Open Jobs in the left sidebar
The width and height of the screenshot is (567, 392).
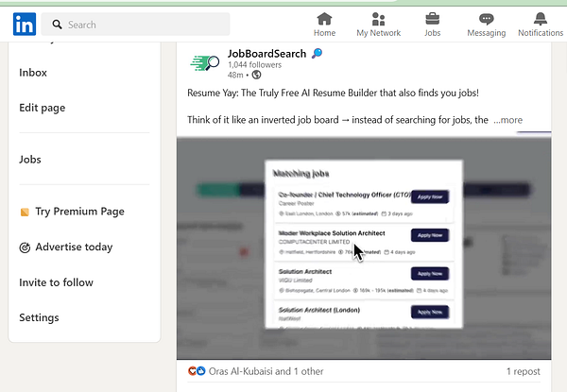(x=30, y=160)
